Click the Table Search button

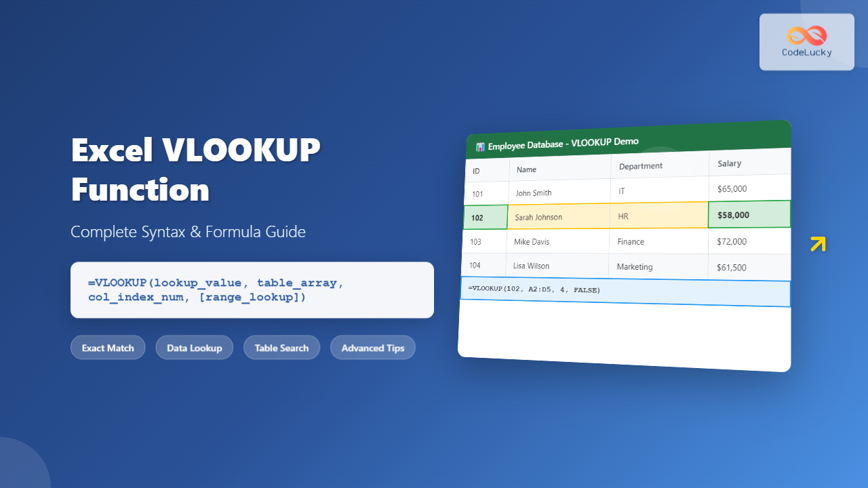281,347
